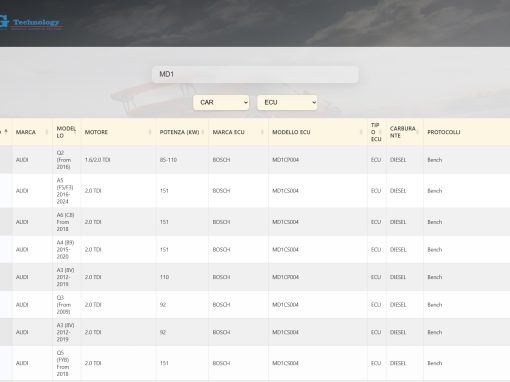510x382 pixels.
Task: Sort by the MODELLO column arrows
Action: 75,132
